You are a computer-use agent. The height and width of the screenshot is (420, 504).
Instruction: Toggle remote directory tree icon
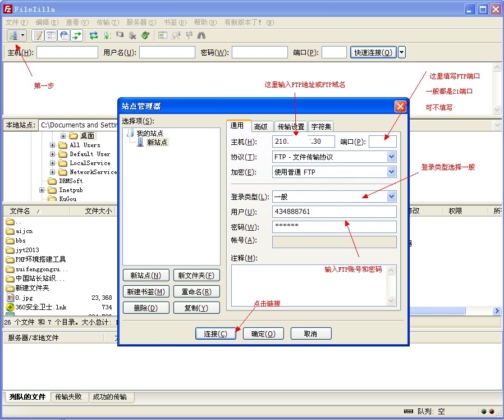tap(65, 35)
